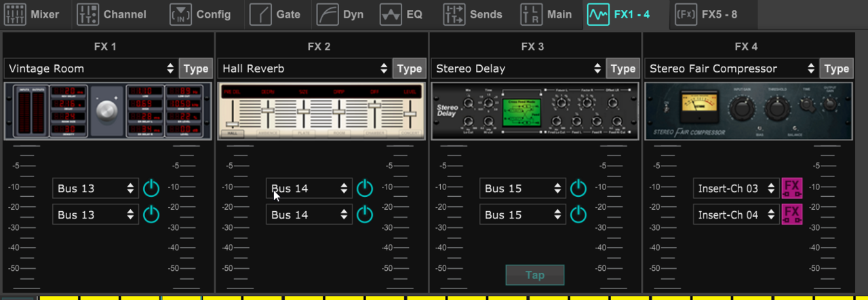Click the FX 2 slot heading
This screenshot has height=300, width=868.
point(319,47)
